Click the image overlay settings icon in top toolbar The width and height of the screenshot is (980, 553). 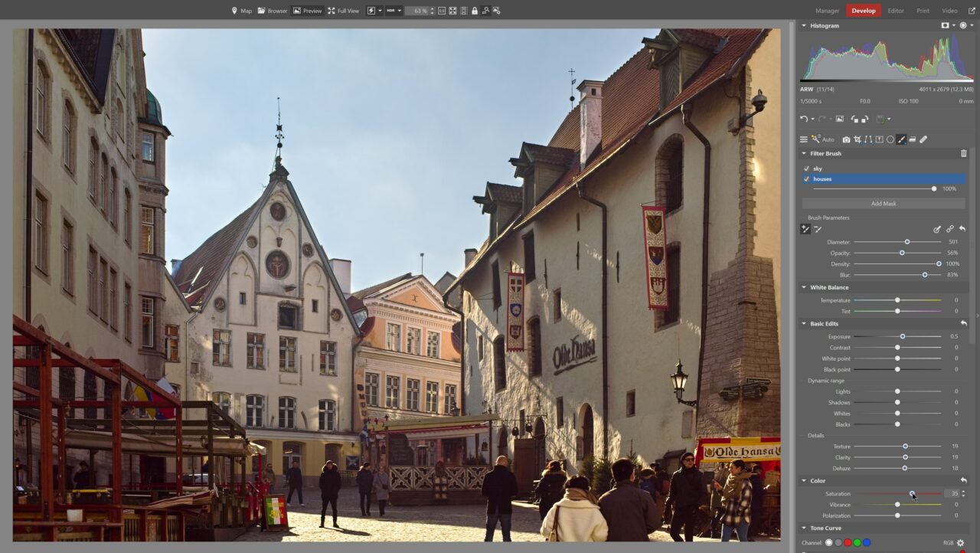pyautogui.click(x=496, y=11)
